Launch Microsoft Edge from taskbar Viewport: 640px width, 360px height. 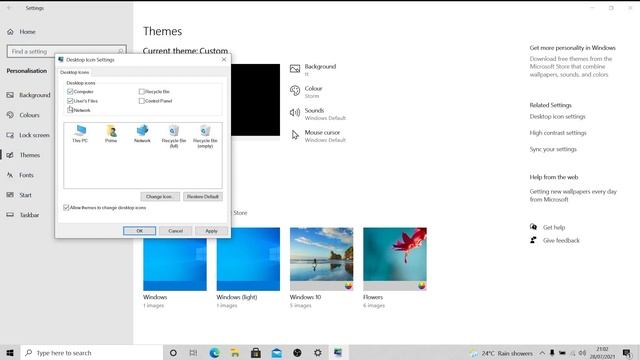(x=214, y=353)
